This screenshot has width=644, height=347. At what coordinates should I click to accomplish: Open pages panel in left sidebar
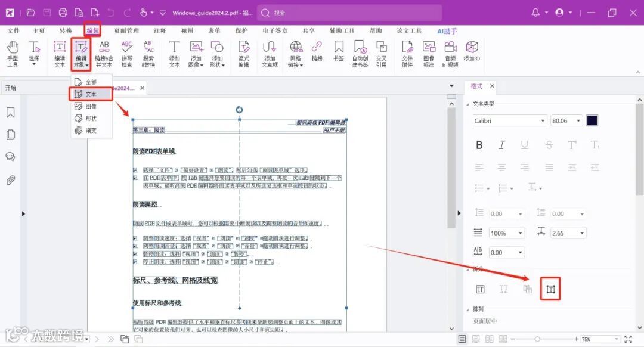tap(11, 135)
